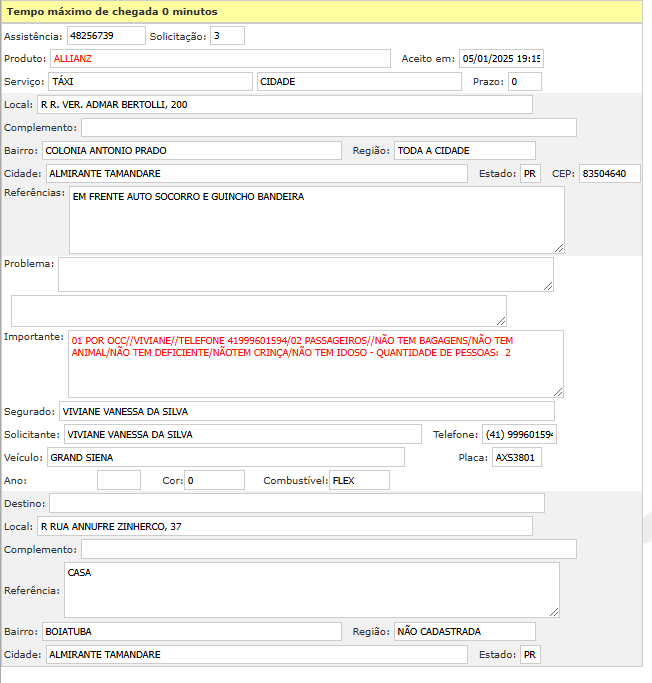The image size is (652, 683).
Task: Select the Solicitação field
Action: [227, 36]
